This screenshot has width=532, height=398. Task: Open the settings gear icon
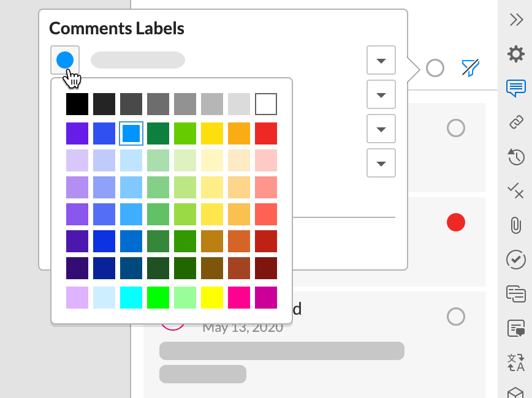516,53
